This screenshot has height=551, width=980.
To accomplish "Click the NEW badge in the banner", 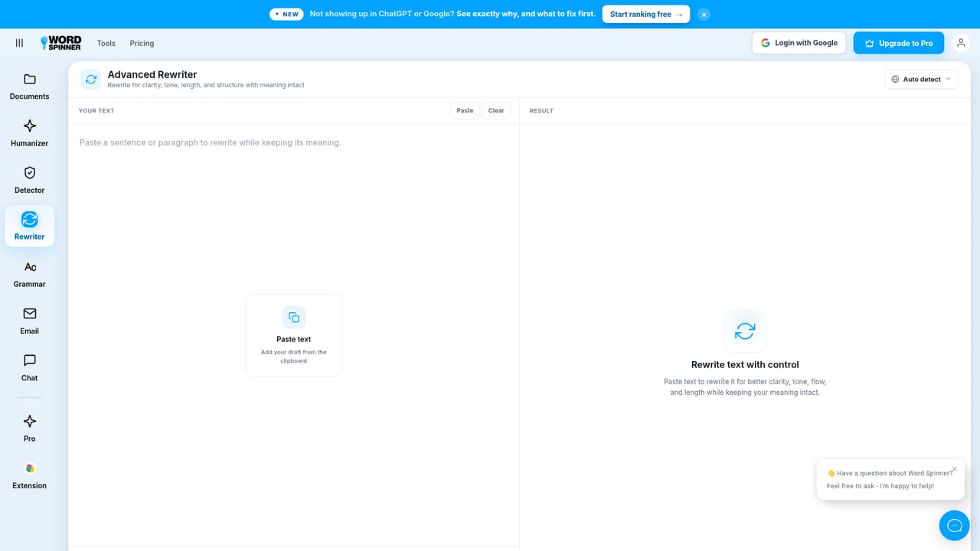I will pos(287,15).
